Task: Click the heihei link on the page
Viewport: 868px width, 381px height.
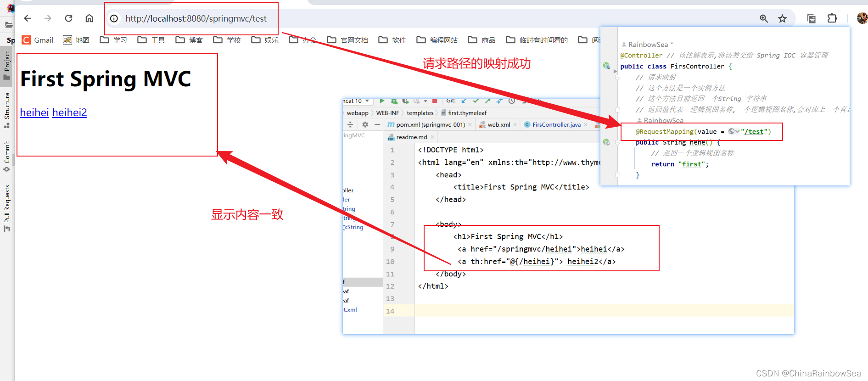Action: [34, 112]
